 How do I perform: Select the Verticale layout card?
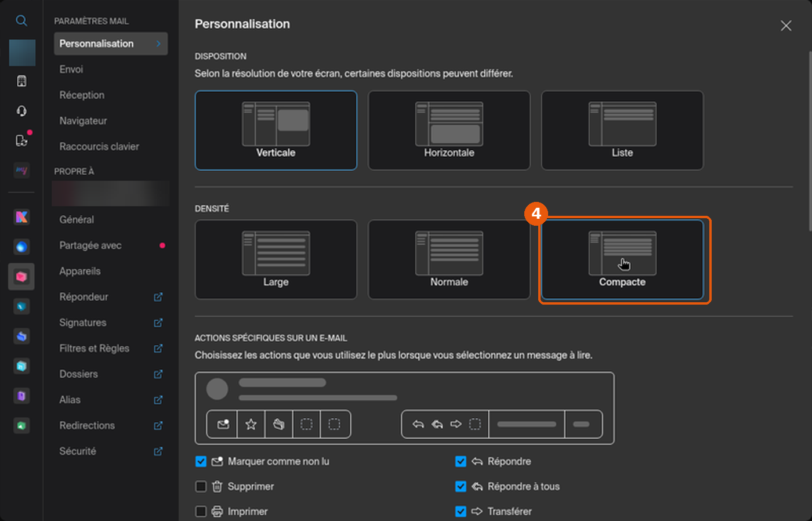coord(276,131)
